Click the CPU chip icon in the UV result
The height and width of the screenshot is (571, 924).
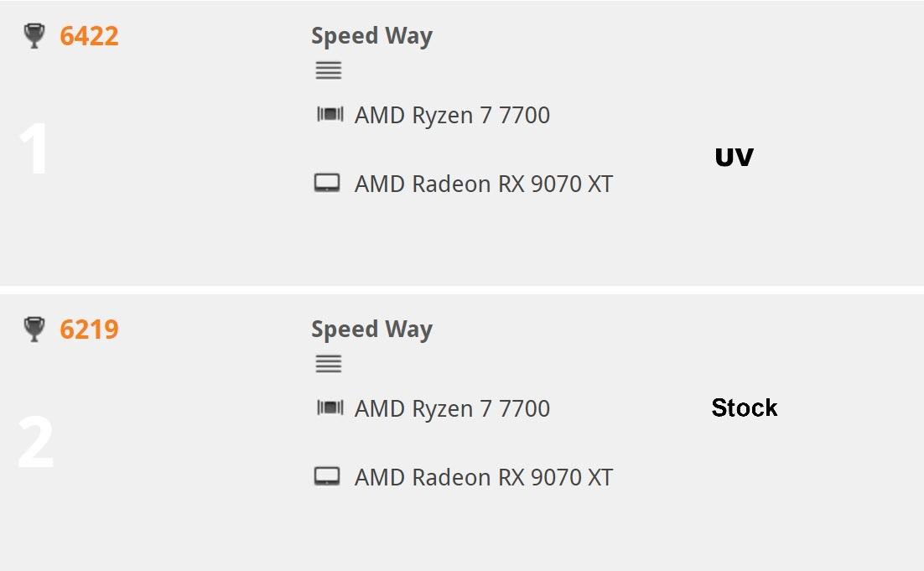pos(330,114)
